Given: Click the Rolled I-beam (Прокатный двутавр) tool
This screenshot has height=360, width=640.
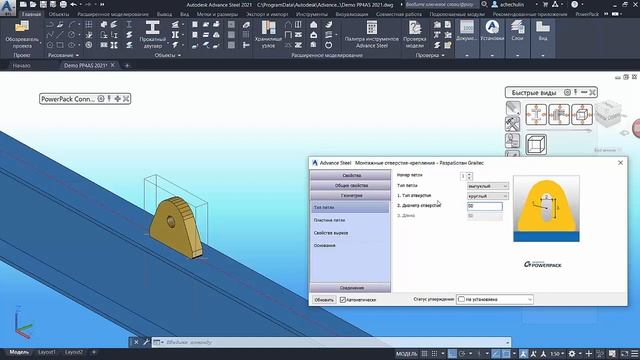Looking at the screenshot, I should click(x=153, y=35).
